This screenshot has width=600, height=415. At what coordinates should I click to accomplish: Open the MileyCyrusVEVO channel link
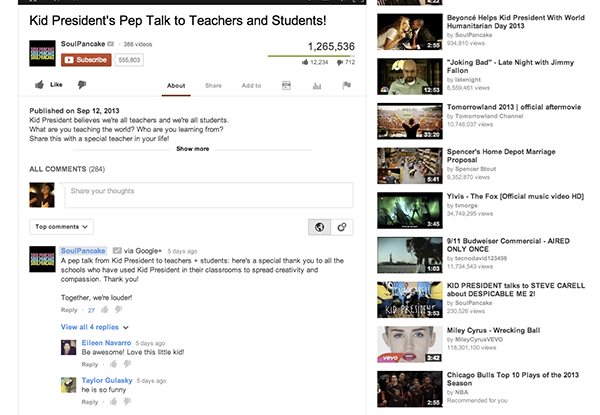[x=479, y=339]
